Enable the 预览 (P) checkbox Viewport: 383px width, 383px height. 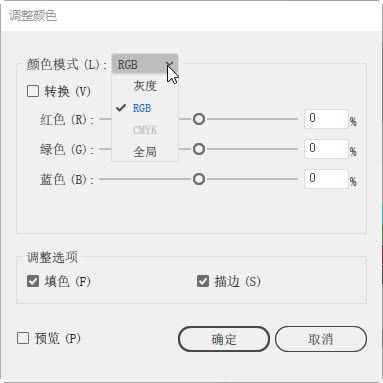point(23,338)
